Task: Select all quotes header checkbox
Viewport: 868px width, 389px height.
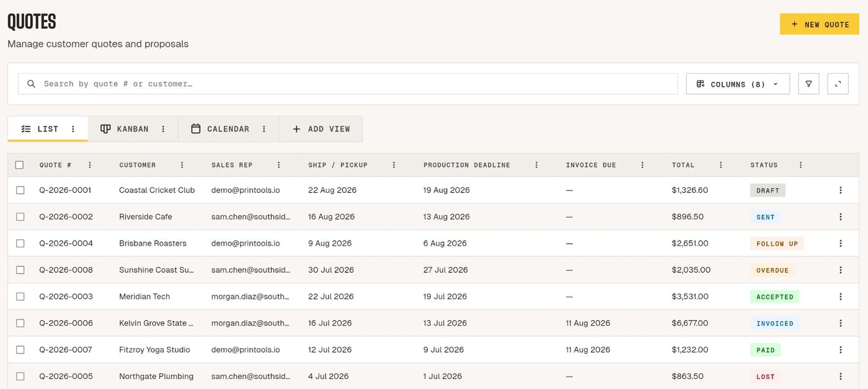Action: click(x=19, y=165)
